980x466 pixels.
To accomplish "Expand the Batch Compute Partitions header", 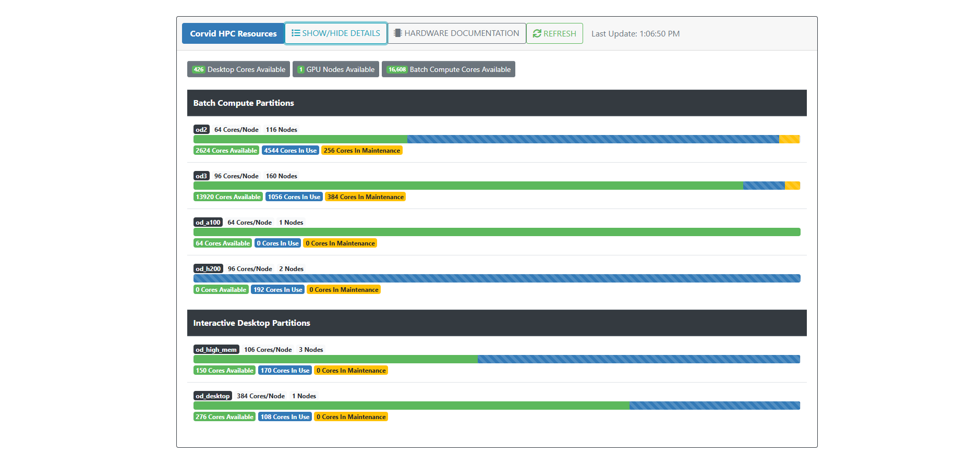I will coord(497,103).
